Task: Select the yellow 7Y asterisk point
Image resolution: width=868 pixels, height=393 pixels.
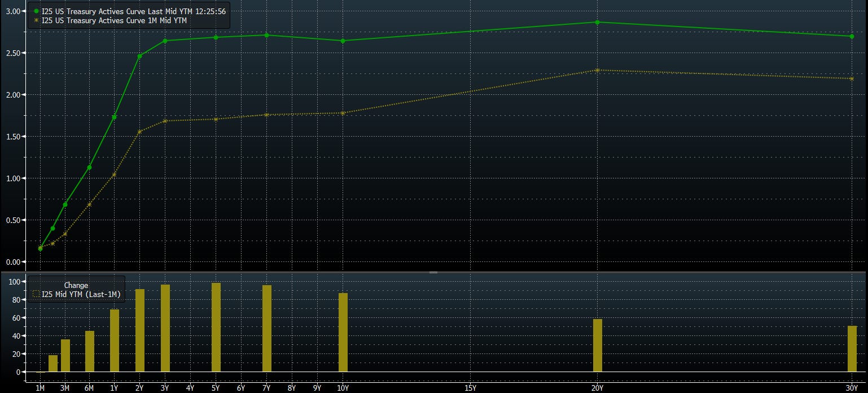Action: click(266, 115)
